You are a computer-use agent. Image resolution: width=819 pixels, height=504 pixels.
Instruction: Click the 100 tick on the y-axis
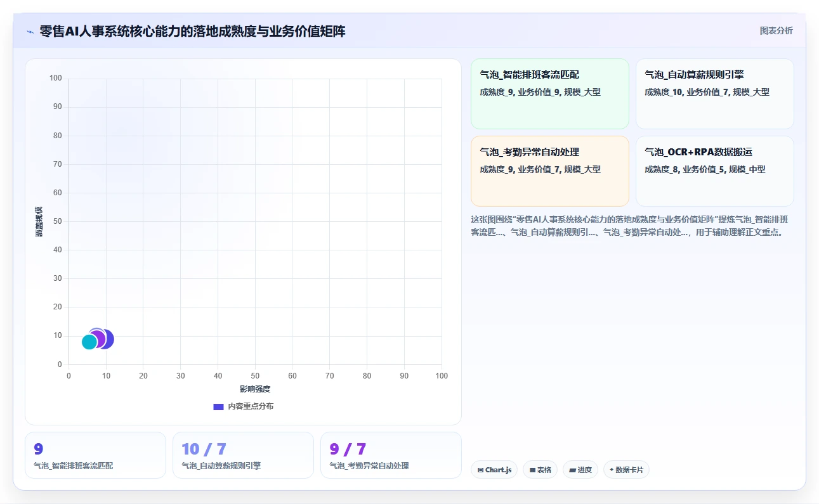(x=56, y=78)
